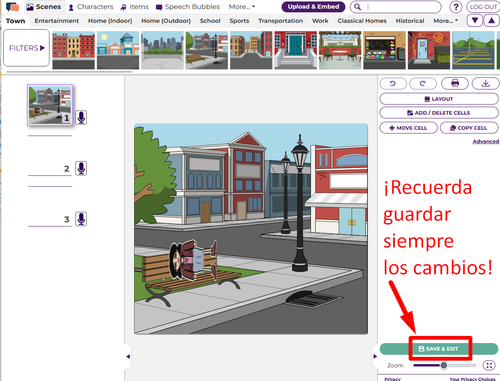Click the microphone icon for cell 2
This screenshot has width=500, height=381.
coord(81,168)
